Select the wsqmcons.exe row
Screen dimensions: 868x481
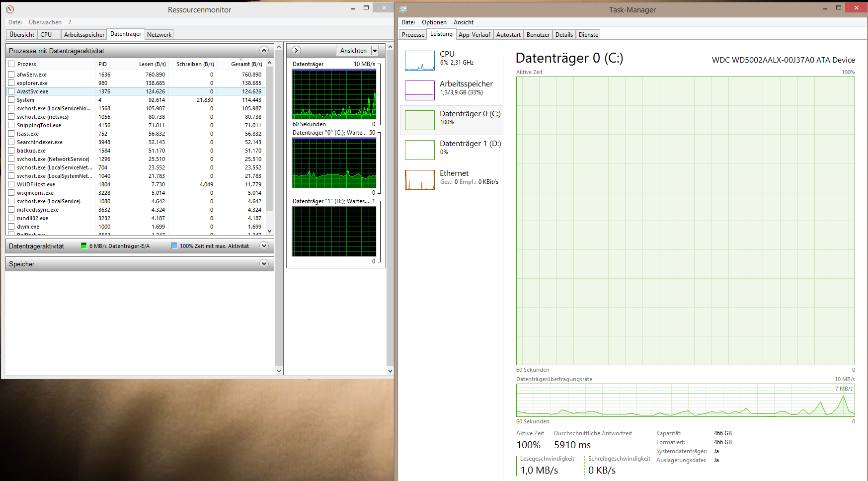tap(136, 193)
